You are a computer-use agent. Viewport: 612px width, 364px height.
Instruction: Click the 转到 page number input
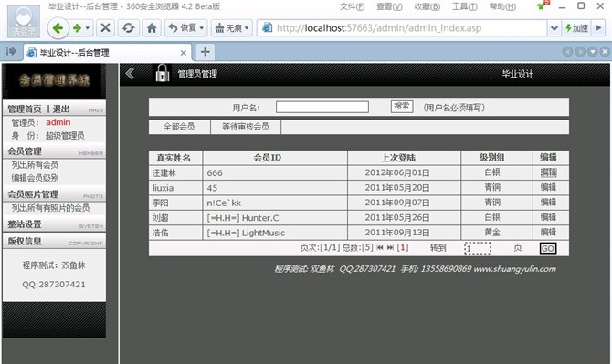[478, 248]
